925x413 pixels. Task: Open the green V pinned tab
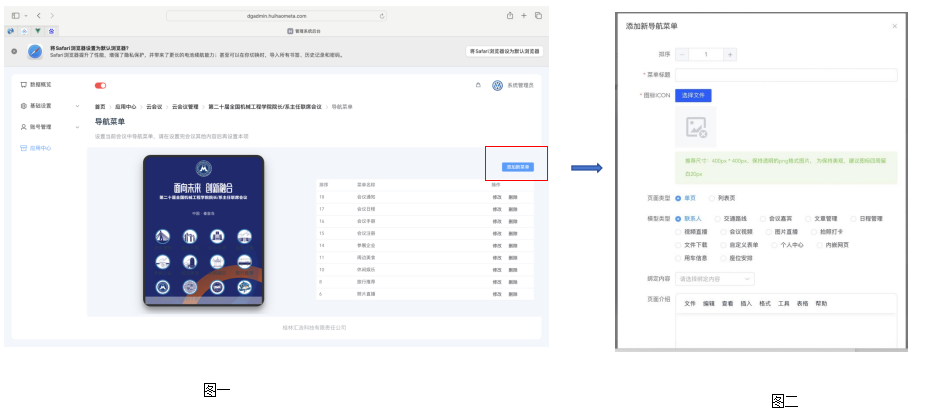pos(38,31)
